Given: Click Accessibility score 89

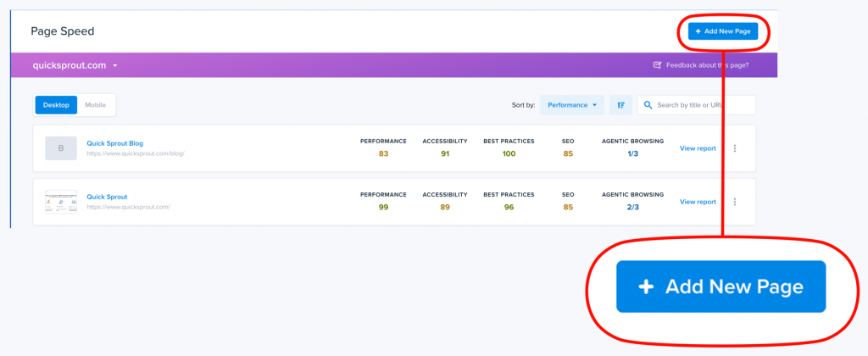Looking at the screenshot, I should pos(445,208).
